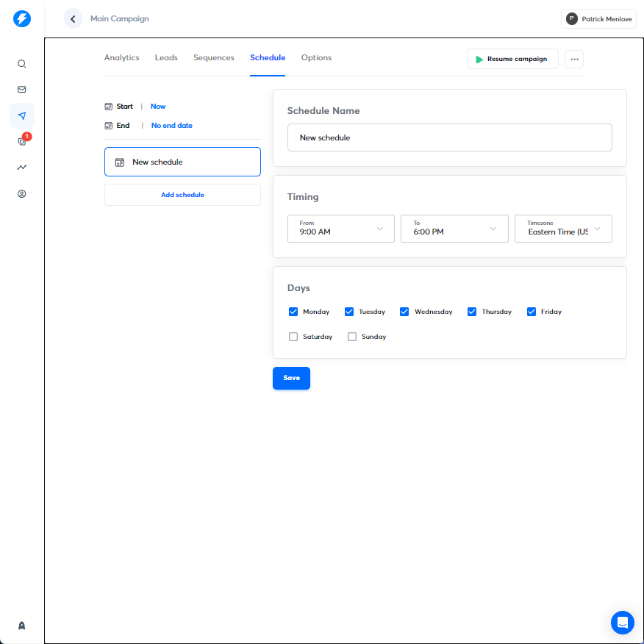Viewport: 644px width, 644px height.
Task: Select the New schedule list item
Action: tap(182, 162)
